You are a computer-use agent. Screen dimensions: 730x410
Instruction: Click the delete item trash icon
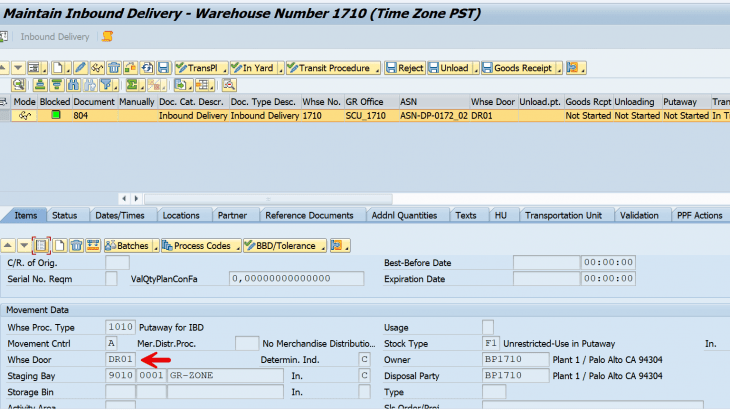[x=76, y=245]
